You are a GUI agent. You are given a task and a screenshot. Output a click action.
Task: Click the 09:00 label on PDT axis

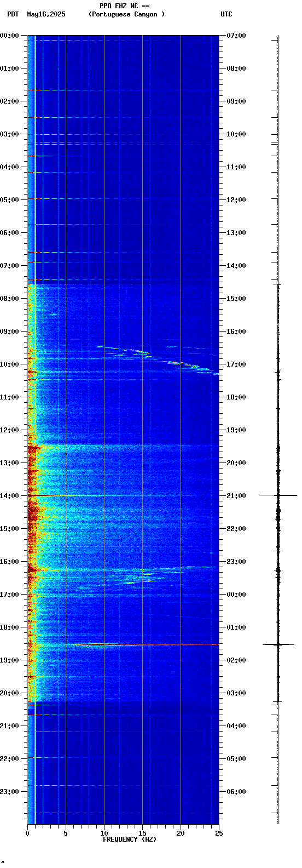(10, 332)
